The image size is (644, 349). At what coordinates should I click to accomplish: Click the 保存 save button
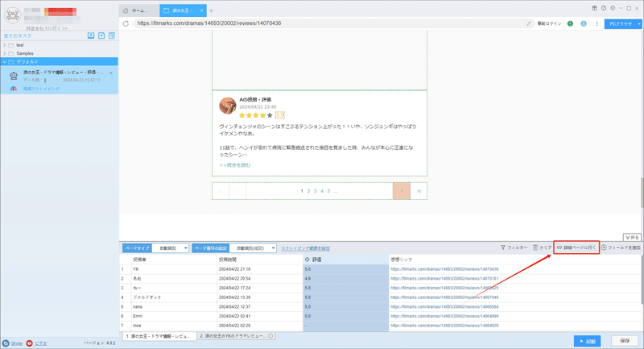point(625,341)
